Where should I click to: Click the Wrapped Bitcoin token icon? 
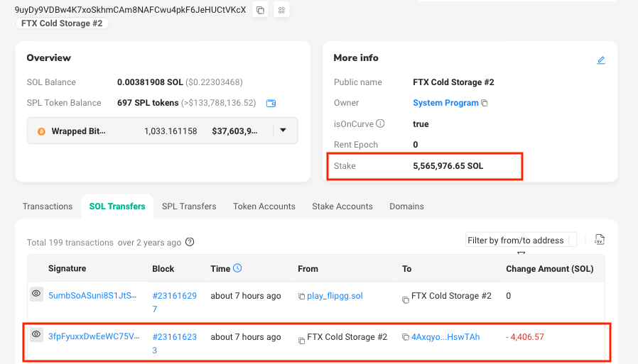[41, 131]
